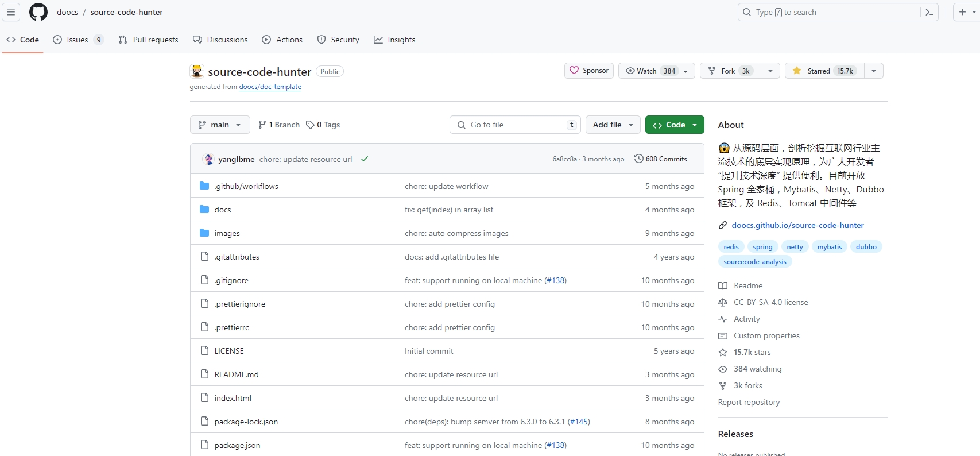Open the main branch dropdown
Viewport: 980px width, 456px height.
pos(220,125)
